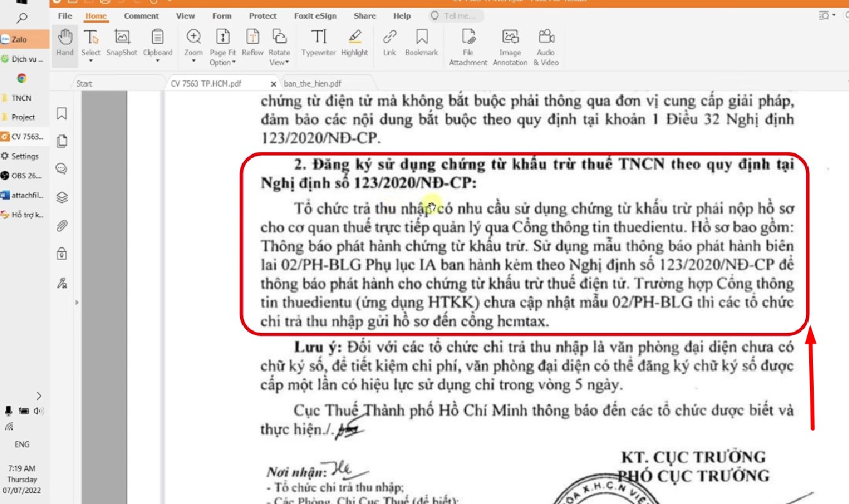Screen dimensions: 849x504
Task: Open the Form ribbon tab
Action: 222,16
